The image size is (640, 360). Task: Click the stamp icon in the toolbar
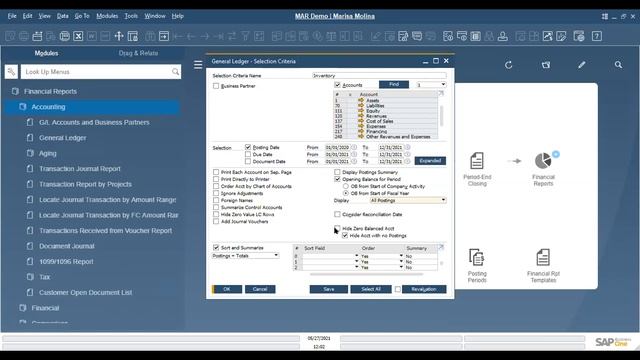pos(503,36)
